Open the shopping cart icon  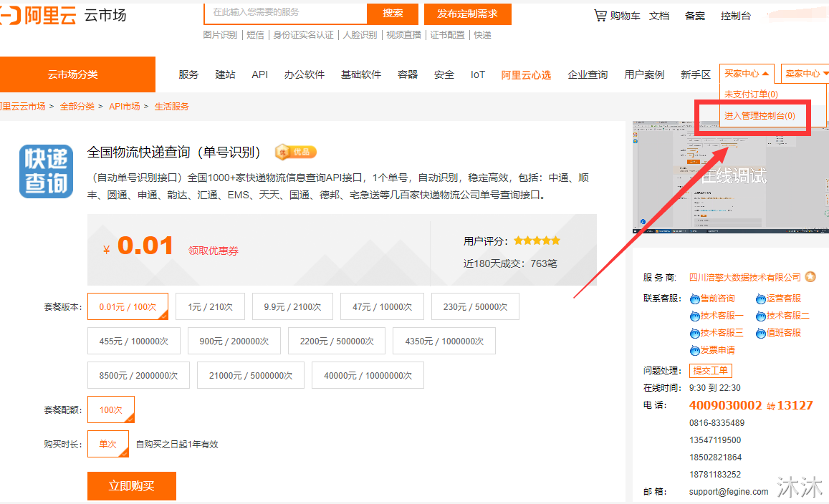(x=600, y=15)
